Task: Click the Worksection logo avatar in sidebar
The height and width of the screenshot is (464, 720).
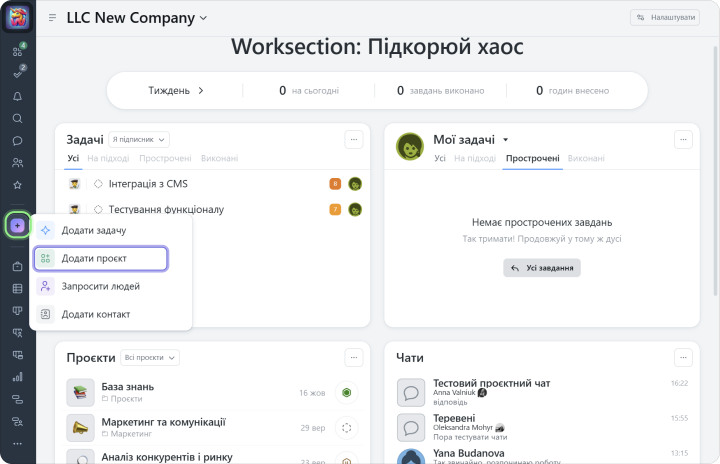Action: pyautogui.click(x=18, y=18)
